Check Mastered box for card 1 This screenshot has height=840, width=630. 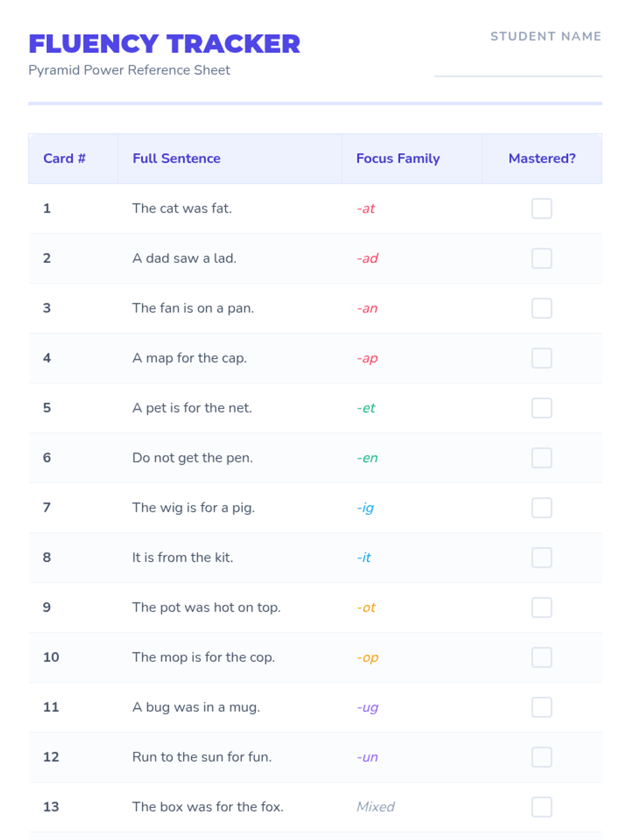[x=541, y=208]
